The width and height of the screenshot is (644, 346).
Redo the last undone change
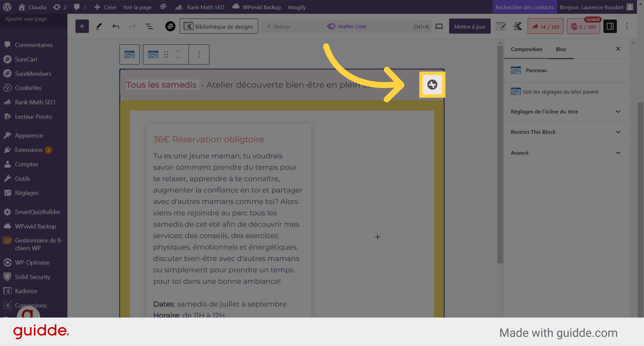132,26
